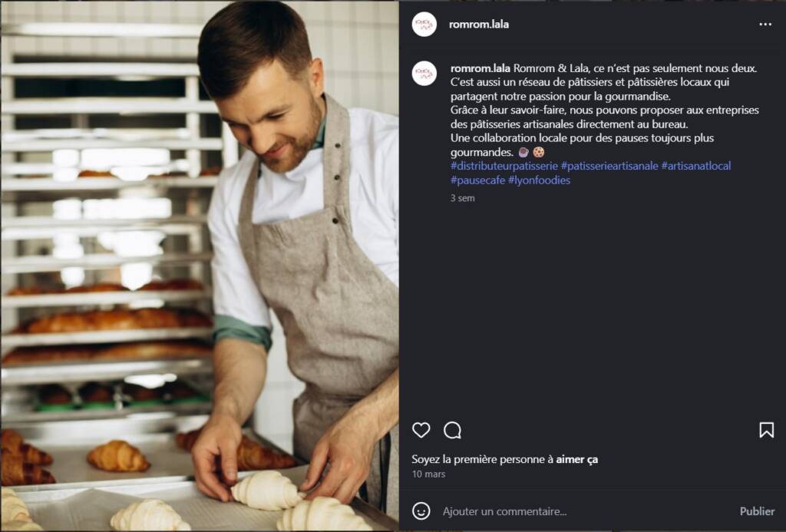
Task: Open hashtag #distributeurpatisserie
Action: click(504, 166)
